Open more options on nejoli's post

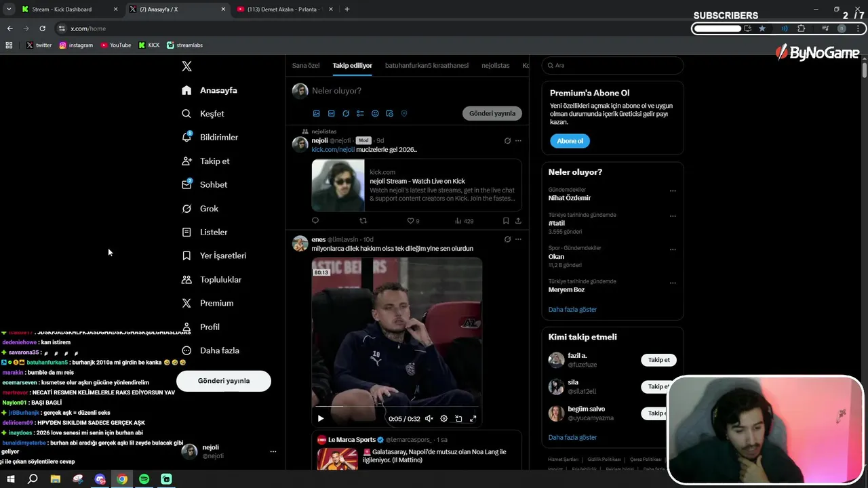point(518,141)
